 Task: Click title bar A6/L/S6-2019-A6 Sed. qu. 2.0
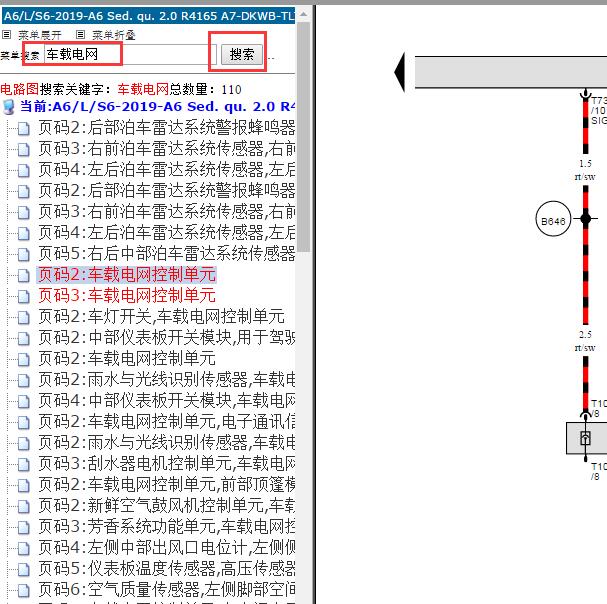coord(148,16)
